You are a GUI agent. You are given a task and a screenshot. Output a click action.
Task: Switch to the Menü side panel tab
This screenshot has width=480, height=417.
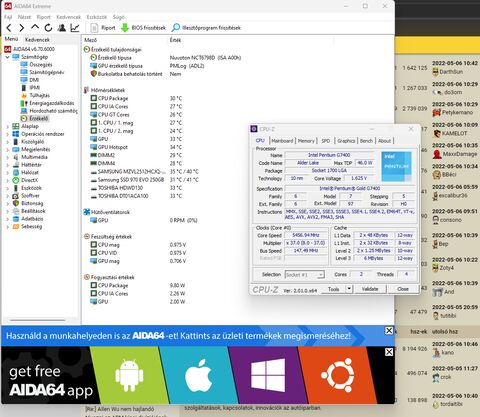click(x=11, y=39)
